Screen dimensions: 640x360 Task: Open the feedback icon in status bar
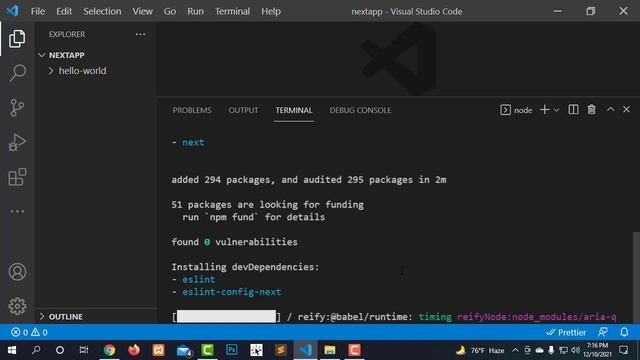pyautogui.click(x=603, y=332)
